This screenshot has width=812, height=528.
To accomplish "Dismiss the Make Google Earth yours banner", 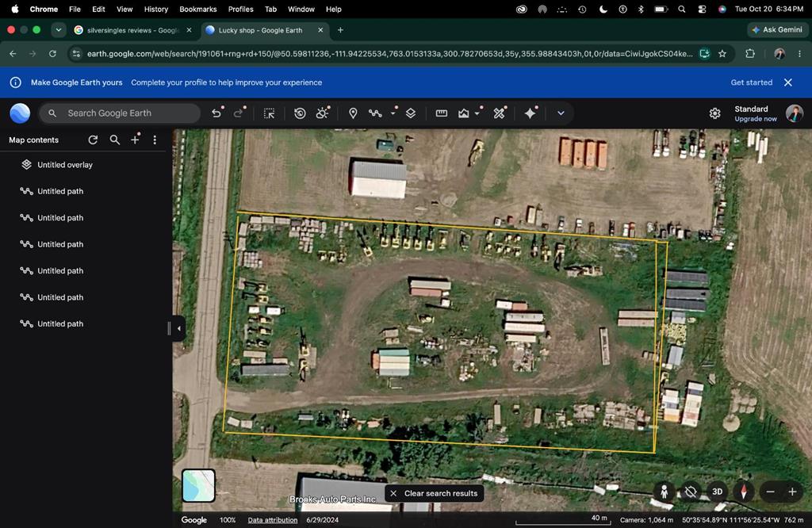I will [x=787, y=82].
